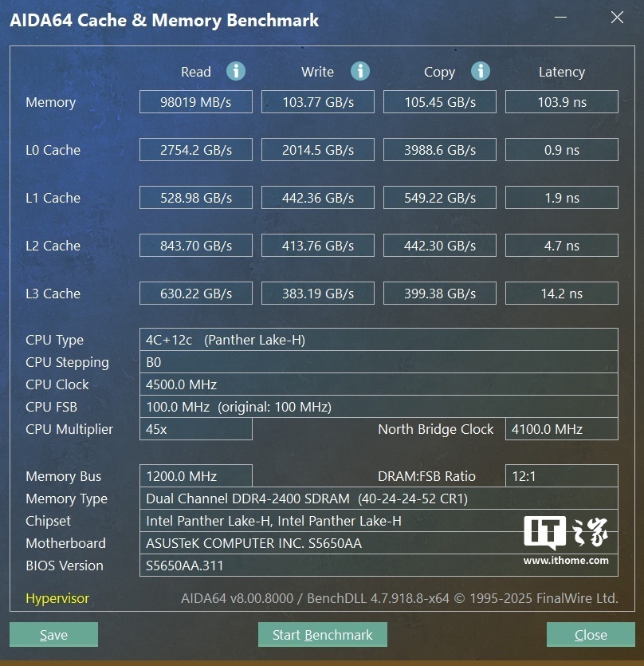Viewport: 644px width, 666px height.
Task: Select the L1 Cache Copy value 549.22 GB/s
Action: [440, 198]
